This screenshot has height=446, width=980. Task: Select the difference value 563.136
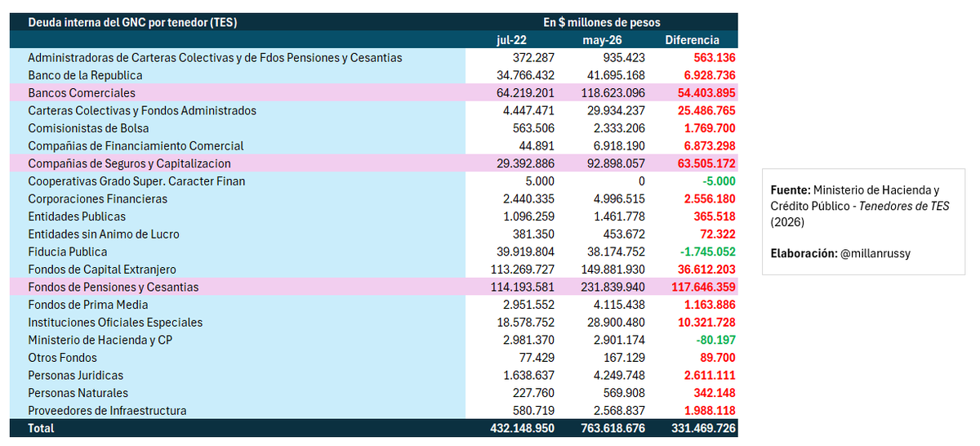tap(715, 58)
